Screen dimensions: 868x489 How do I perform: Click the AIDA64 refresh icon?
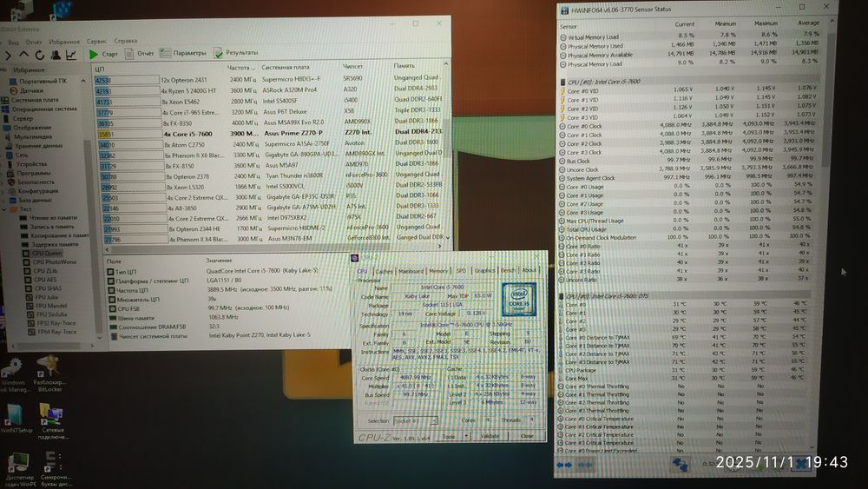coord(39,55)
